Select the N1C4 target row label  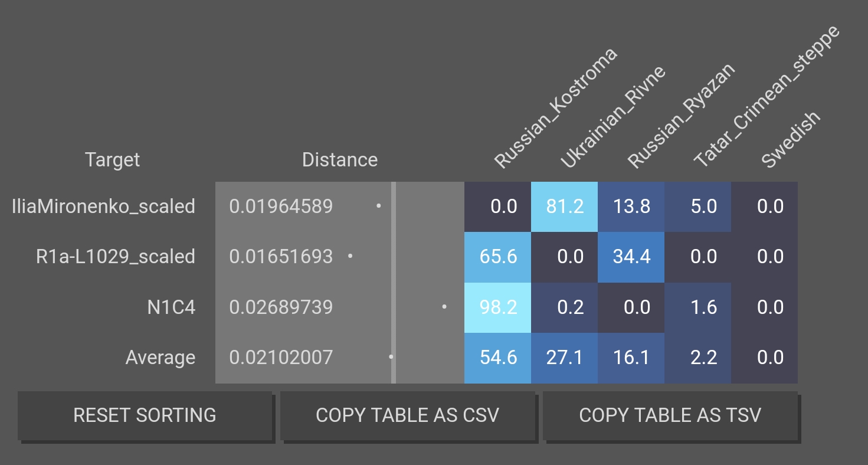coord(171,307)
